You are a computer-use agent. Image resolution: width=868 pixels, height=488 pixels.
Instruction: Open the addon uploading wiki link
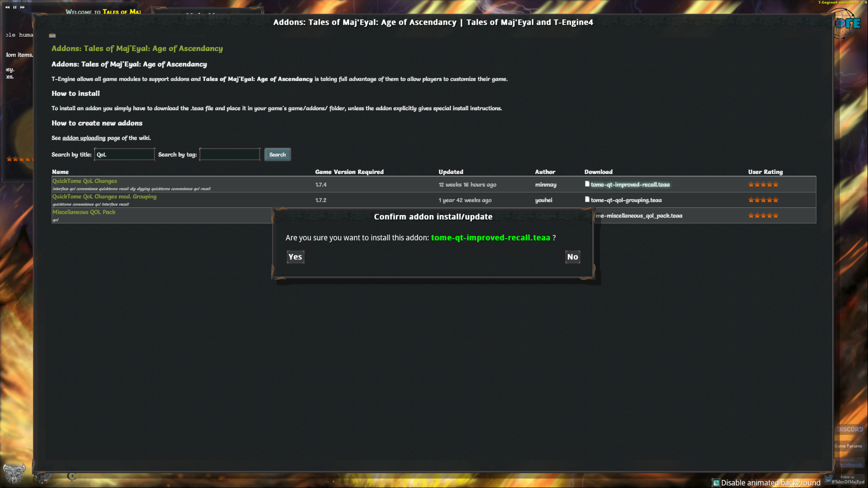tap(84, 138)
